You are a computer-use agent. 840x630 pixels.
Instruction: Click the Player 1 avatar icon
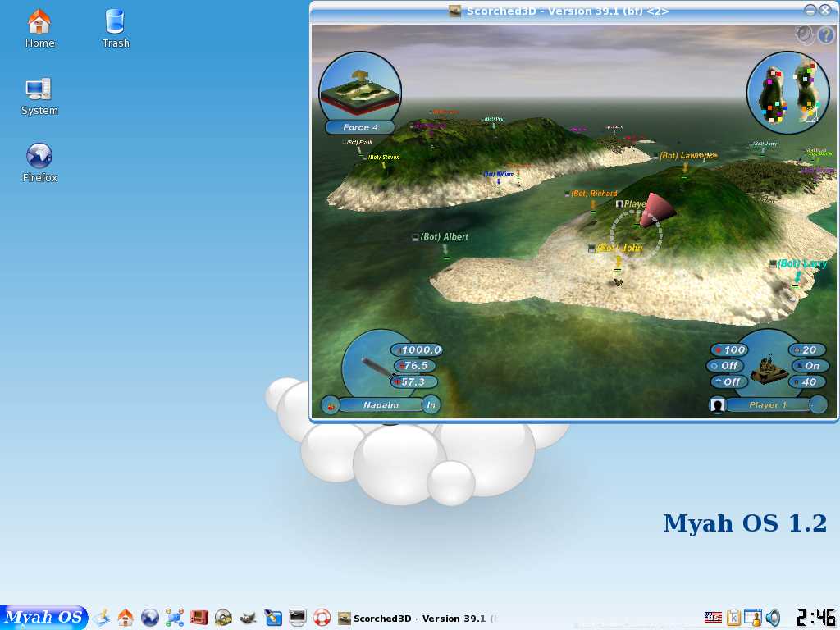717,405
